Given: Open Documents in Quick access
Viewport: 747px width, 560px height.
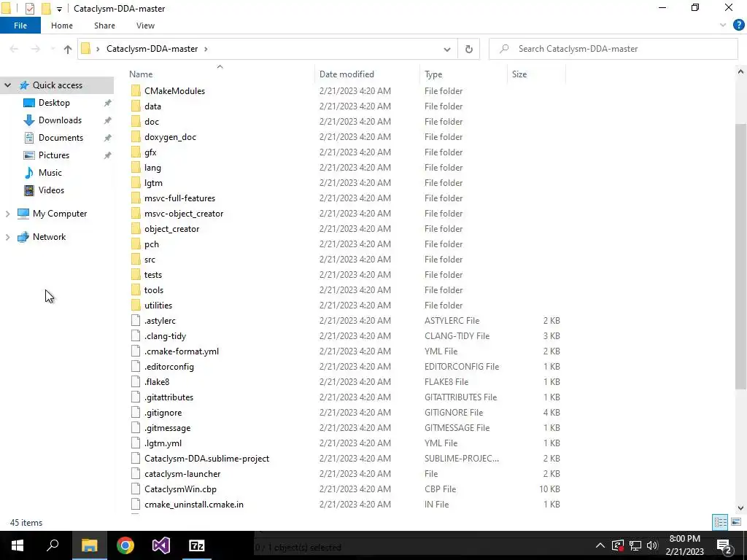Looking at the screenshot, I should click(61, 138).
